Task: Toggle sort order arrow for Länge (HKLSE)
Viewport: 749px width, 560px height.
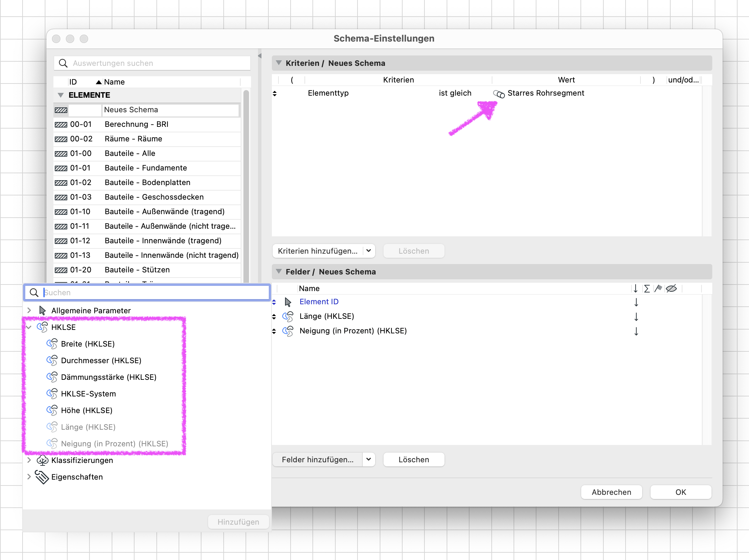Action: tap(636, 317)
